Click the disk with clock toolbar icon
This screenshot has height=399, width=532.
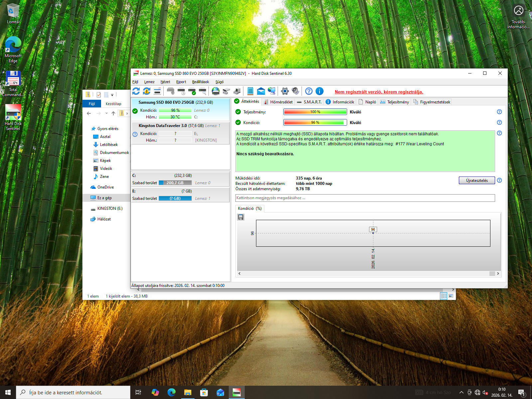(x=181, y=91)
